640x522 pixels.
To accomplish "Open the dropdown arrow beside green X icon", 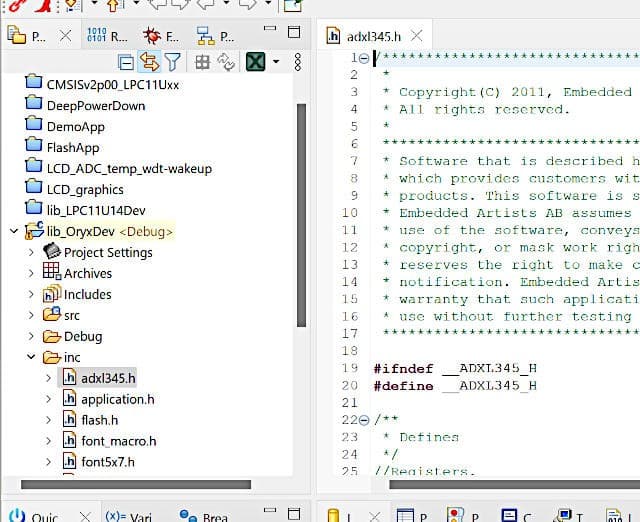I will click(275, 62).
